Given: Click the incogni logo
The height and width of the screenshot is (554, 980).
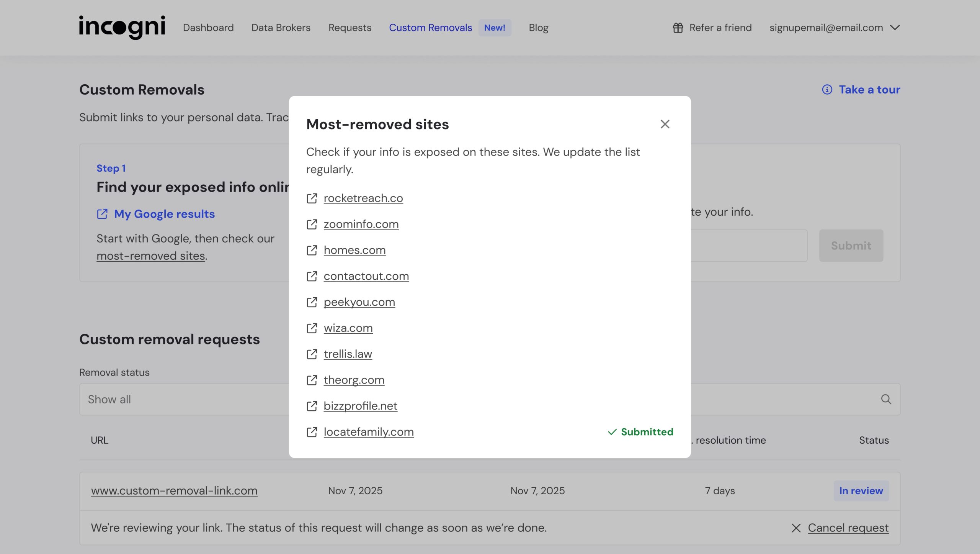Looking at the screenshot, I should pos(122,27).
